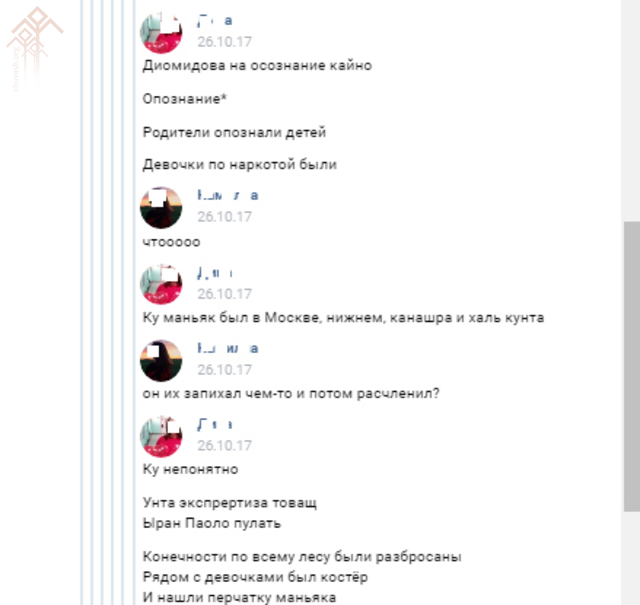Select message 'Родители опознали детей'
This screenshot has height=605, width=640.
point(234,132)
